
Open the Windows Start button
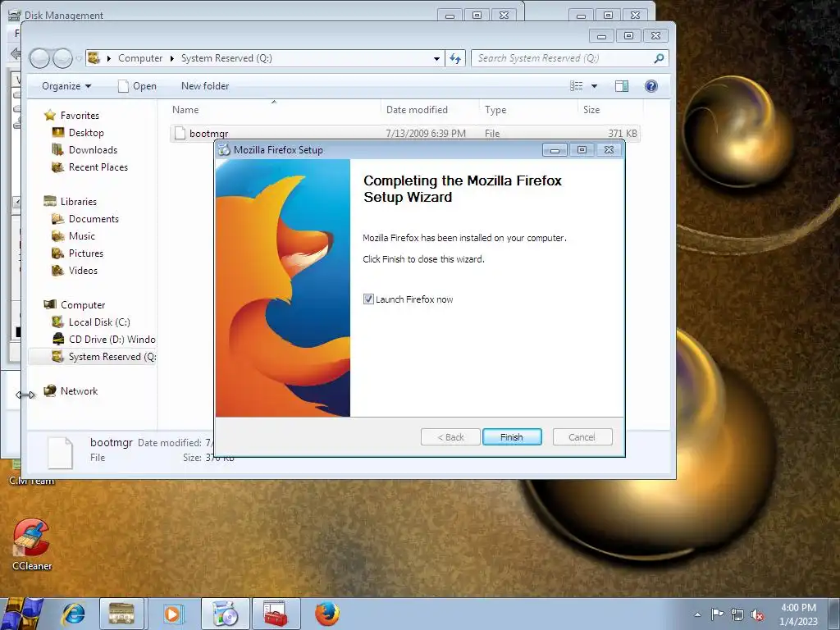(x=21, y=614)
